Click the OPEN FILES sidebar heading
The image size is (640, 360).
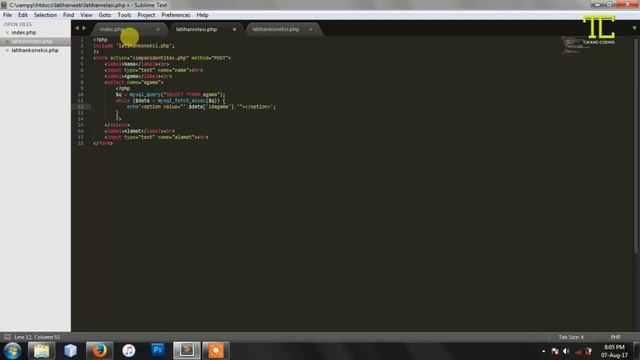pyautogui.click(x=18, y=24)
